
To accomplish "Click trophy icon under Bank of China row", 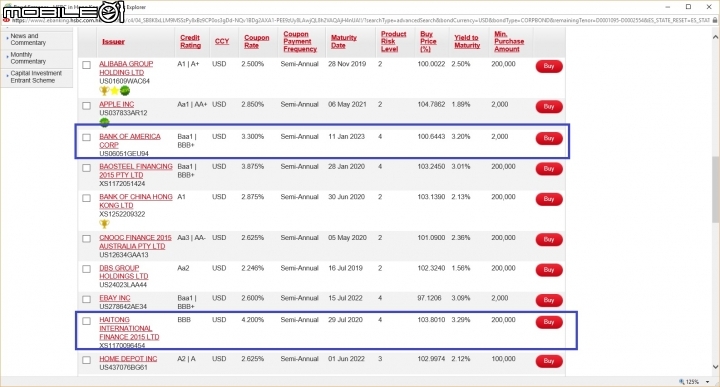I will point(104,224).
